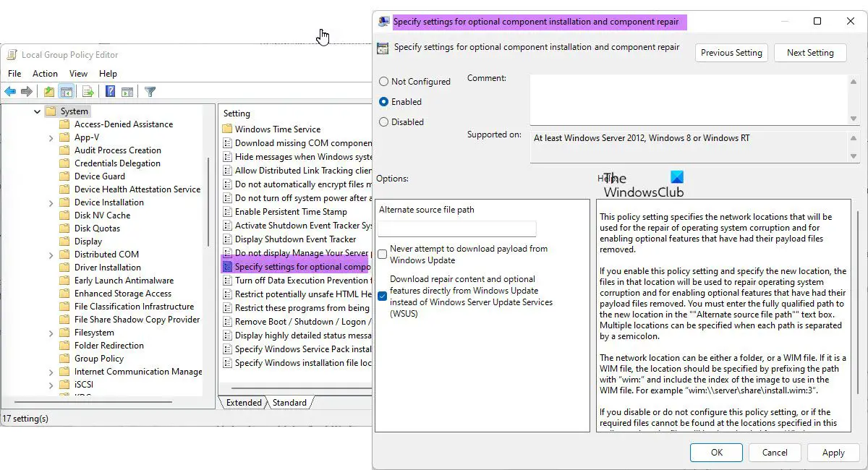This screenshot has height=470, width=868.
Task: Click the folder icon beside Driver Installation
Action: 65,268
